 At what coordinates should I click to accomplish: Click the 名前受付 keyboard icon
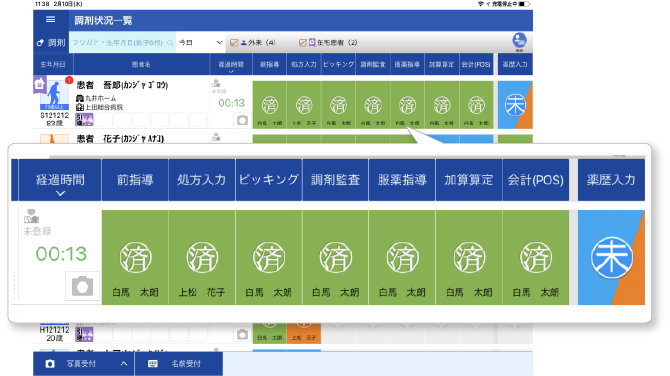click(x=153, y=364)
